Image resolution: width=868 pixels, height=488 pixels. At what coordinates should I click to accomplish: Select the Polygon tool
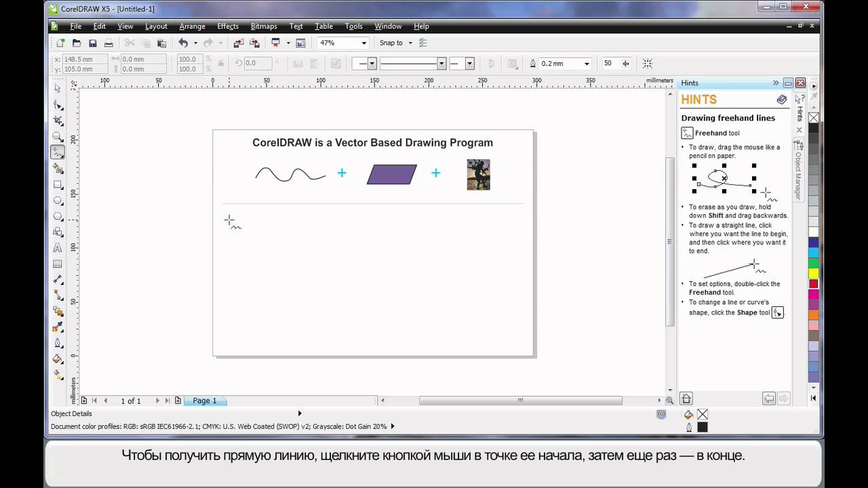pyautogui.click(x=58, y=216)
